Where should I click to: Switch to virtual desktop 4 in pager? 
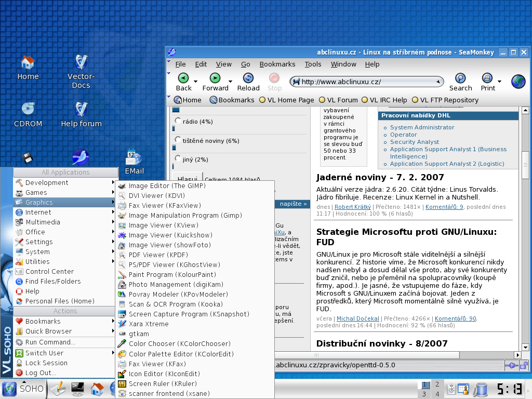437,394
